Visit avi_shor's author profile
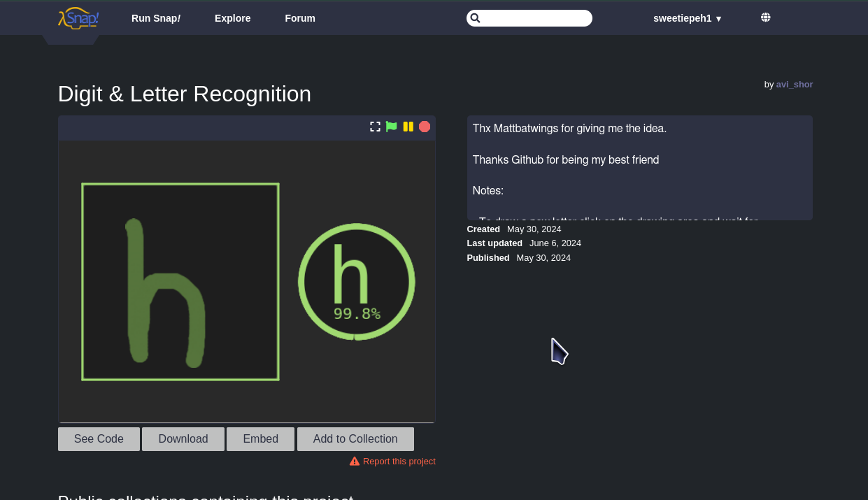This screenshot has width=868, height=500. point(794,85)
